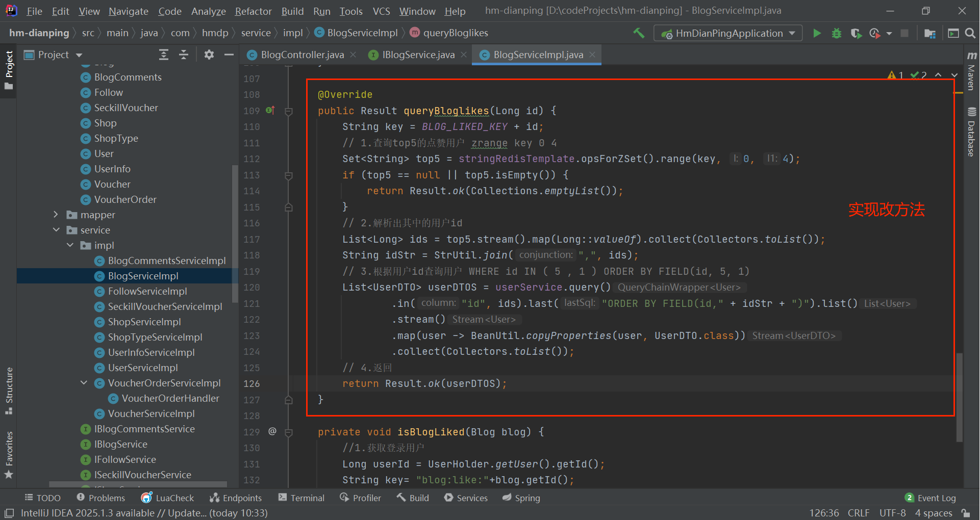980x520 pixels.
Task: Click the Build project hammer icon
Action: pos(639,33)
